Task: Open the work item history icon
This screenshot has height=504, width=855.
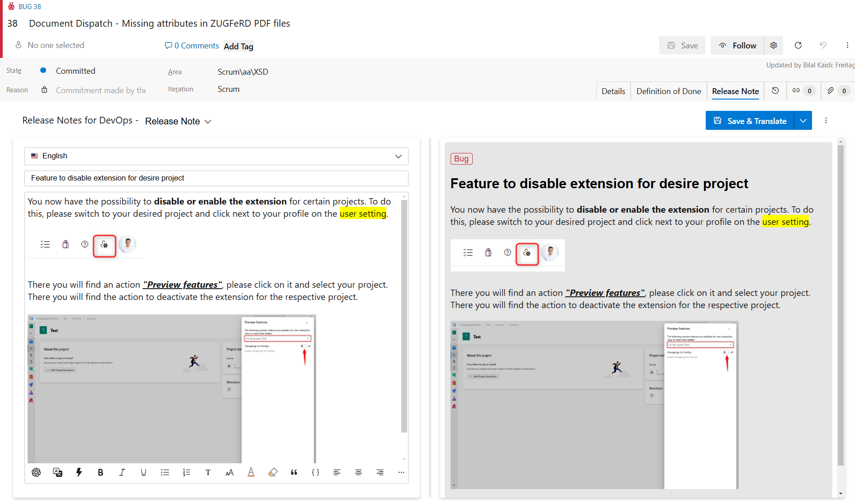Action: pyautogui.click(x=775, y=90)
